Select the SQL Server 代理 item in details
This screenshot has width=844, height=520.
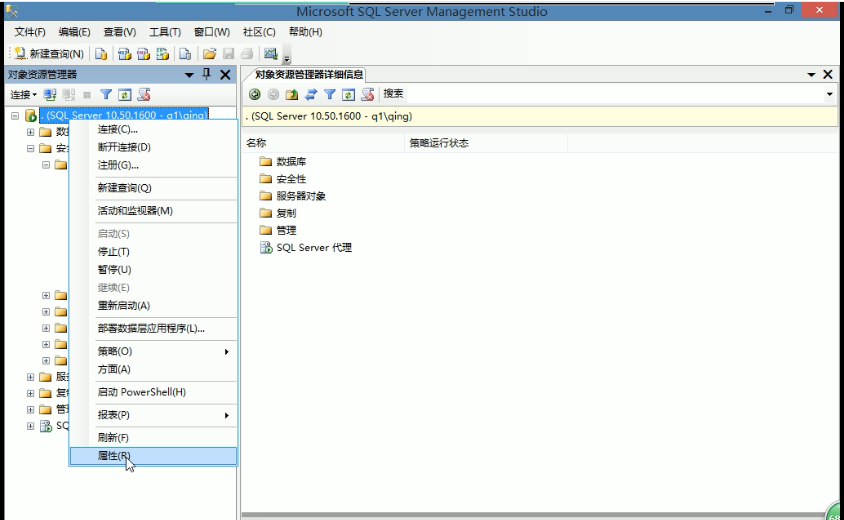point(306,248)
